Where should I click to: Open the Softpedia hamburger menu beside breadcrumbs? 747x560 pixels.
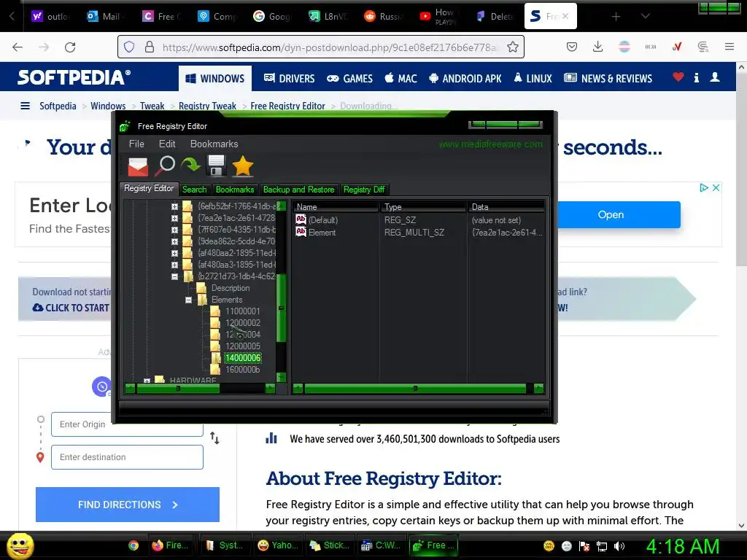pyautogui.click(x=26, y=106)
